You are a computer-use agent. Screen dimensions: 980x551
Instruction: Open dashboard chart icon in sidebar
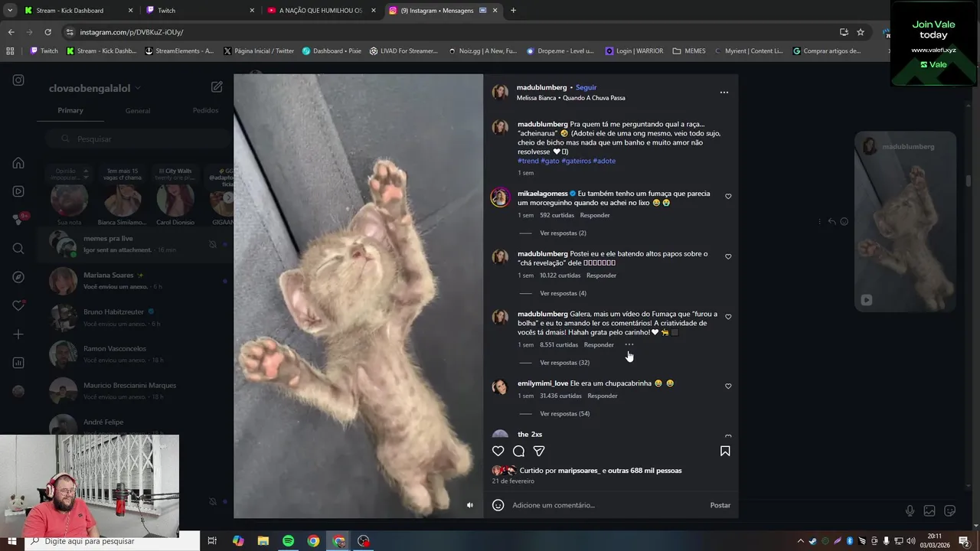(x=18, y=363)
